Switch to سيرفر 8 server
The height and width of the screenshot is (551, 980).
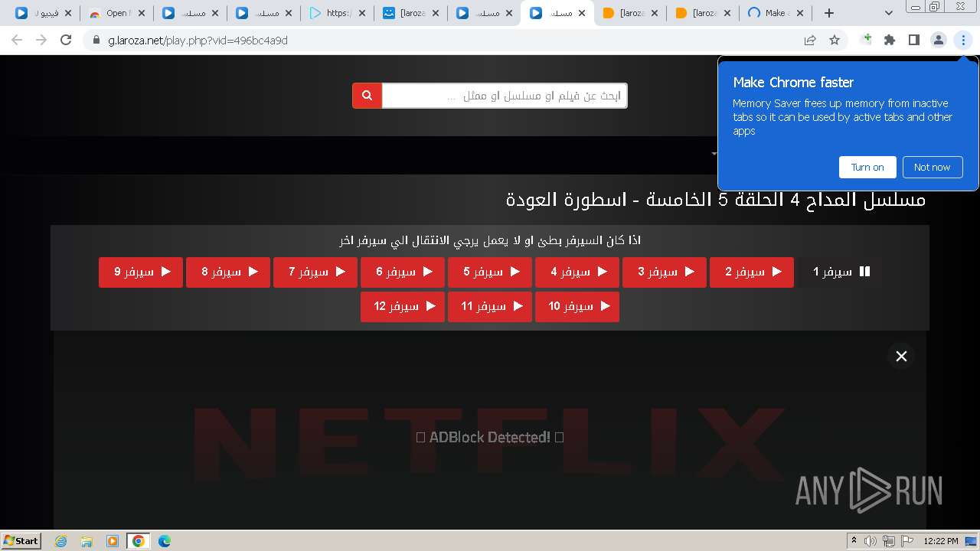pos(228,272)
